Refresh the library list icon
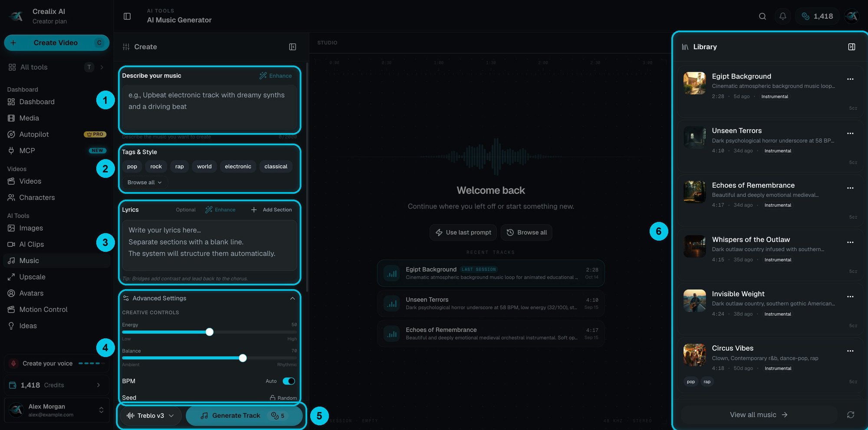 click(x=851, y=415)
